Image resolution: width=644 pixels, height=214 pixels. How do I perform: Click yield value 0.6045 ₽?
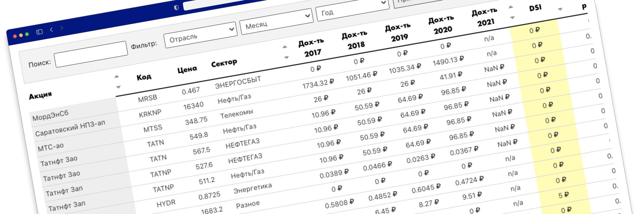[426, 188]
